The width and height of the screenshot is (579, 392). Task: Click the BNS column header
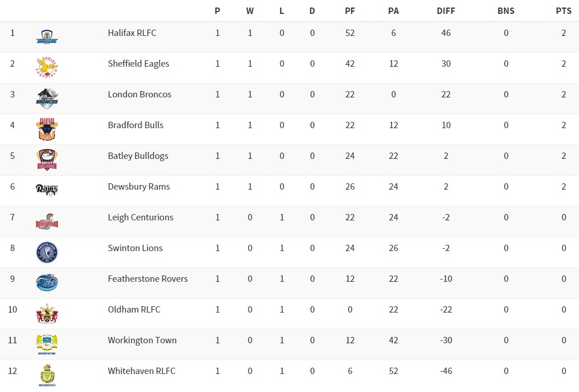click(x=506, y=11)
